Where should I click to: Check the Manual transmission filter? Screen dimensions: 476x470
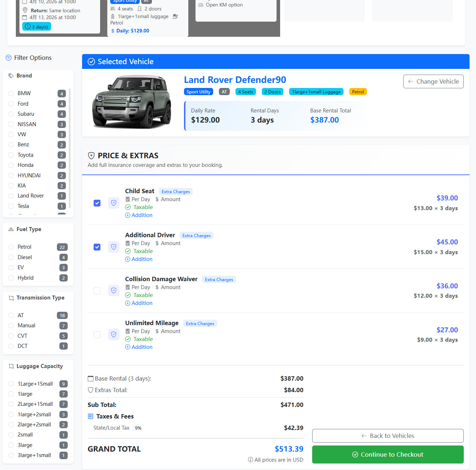(11, 325)
